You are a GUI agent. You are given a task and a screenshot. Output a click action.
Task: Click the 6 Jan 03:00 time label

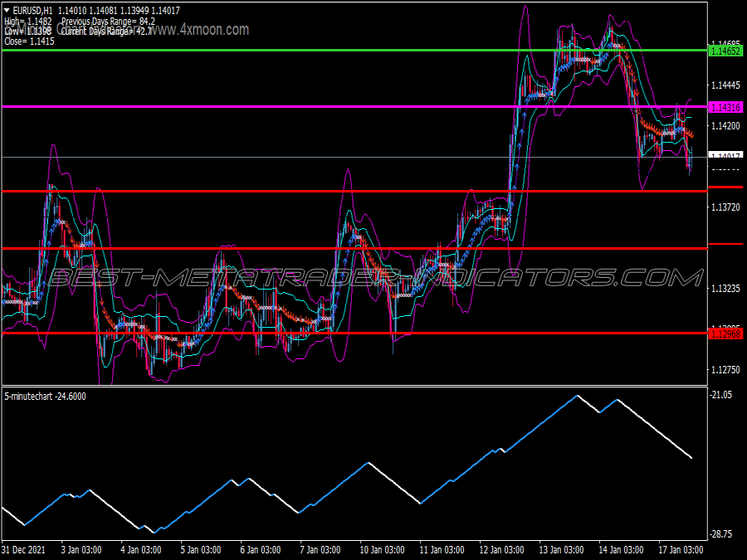point(260,549)
